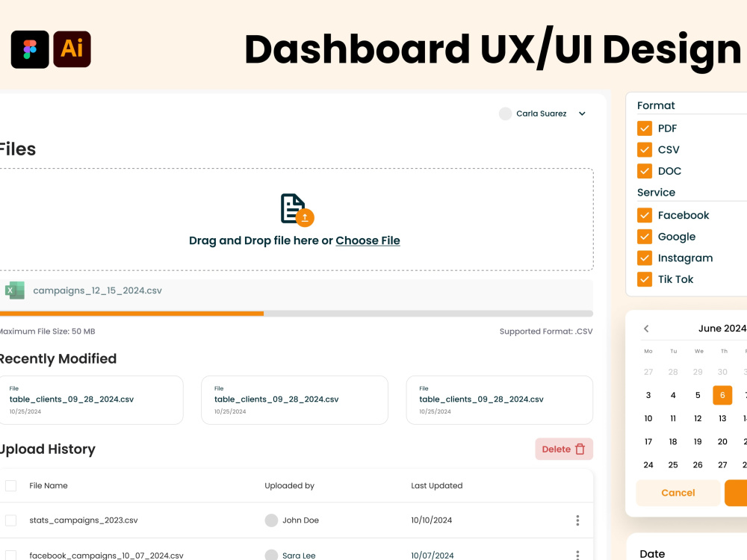This screenshot has height=560, width=747.
Task: Click the upload document icon in drop zone
Action: (297, 210)
